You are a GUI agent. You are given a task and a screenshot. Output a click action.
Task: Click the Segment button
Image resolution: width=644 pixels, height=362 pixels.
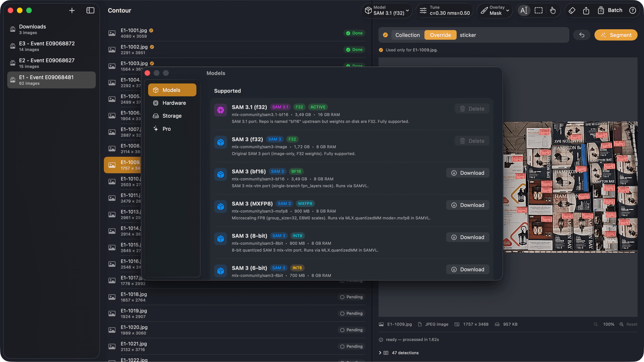pos(616,35)
